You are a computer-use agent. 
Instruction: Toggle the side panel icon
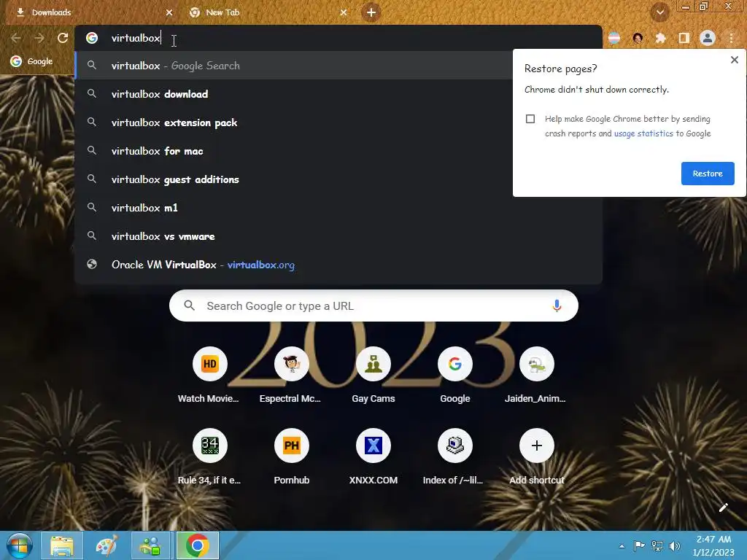[x=684, y=38]
